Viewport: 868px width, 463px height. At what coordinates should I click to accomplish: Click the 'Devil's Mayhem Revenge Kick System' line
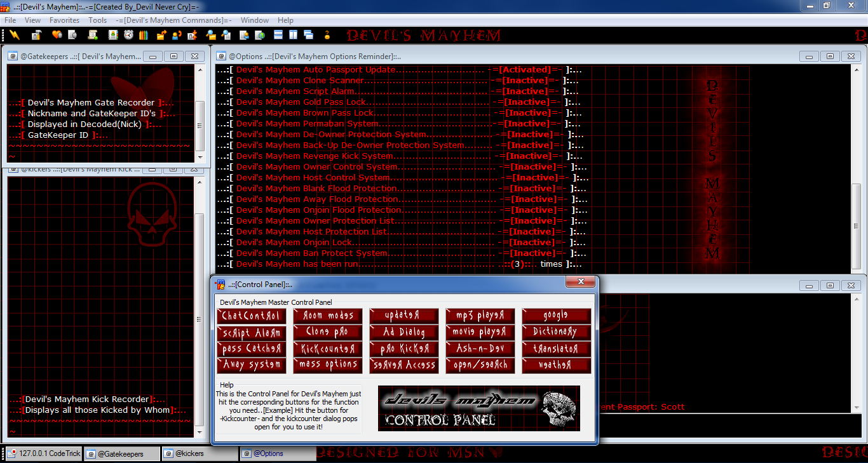coord(399,156)
